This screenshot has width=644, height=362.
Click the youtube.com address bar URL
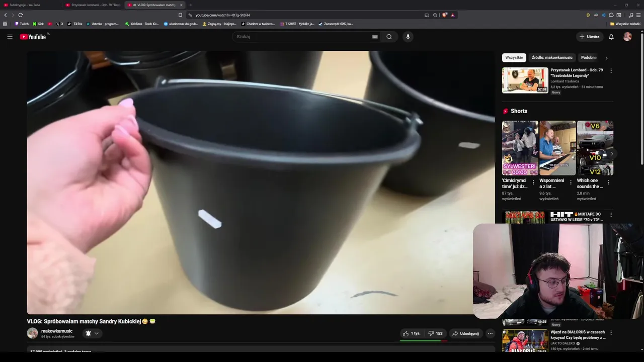pyautogui.click(x=222, y=15)
